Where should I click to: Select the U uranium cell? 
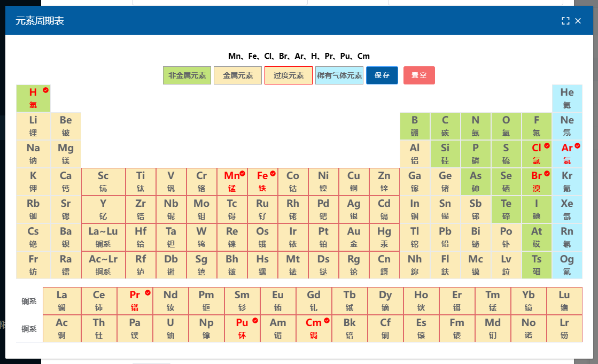[x=170, y=329]
